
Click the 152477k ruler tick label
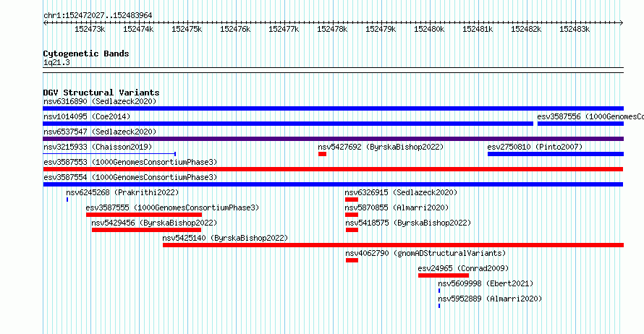point(284,30)
